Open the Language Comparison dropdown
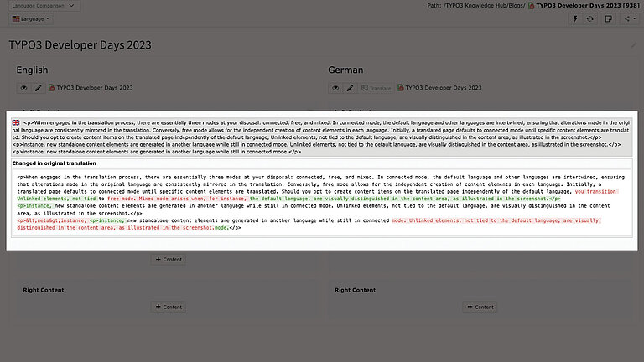Screen dimensions: 644x362 click(x=46, y=5)
